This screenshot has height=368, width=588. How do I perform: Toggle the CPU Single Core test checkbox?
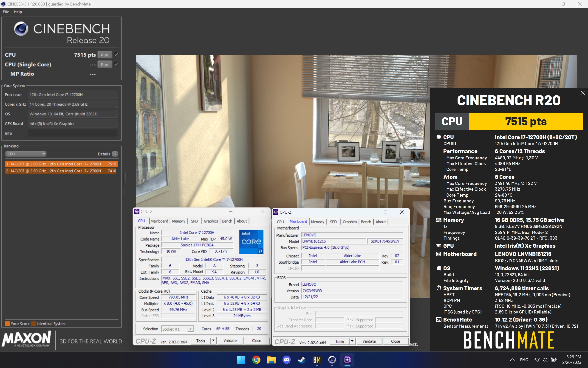[x=116, y=64]
